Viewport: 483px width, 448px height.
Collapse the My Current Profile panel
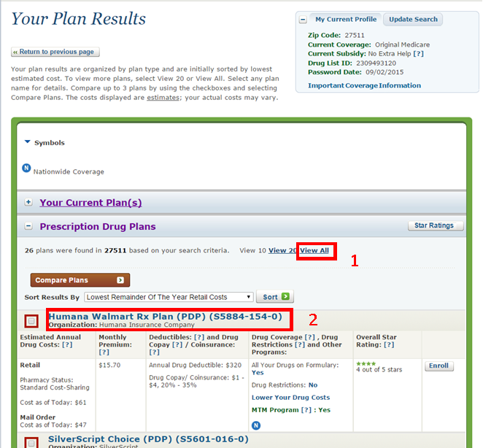click(x=303, y=20)
